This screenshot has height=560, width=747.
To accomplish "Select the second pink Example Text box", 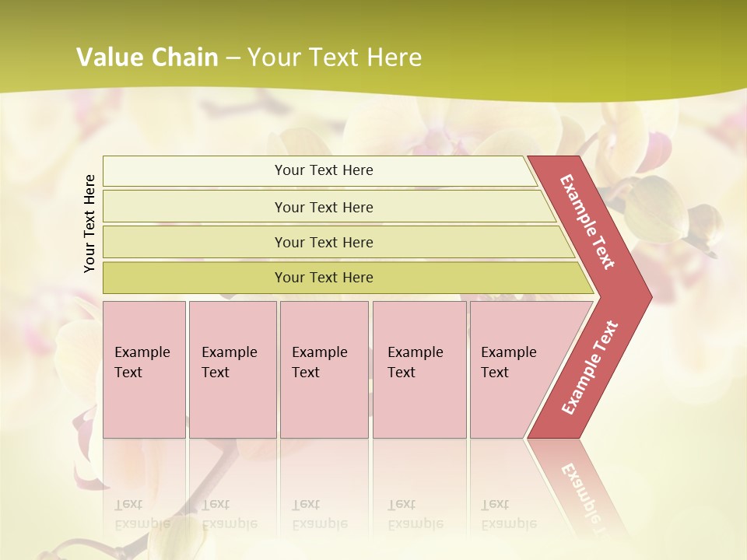I will click(x=232, y=369).
